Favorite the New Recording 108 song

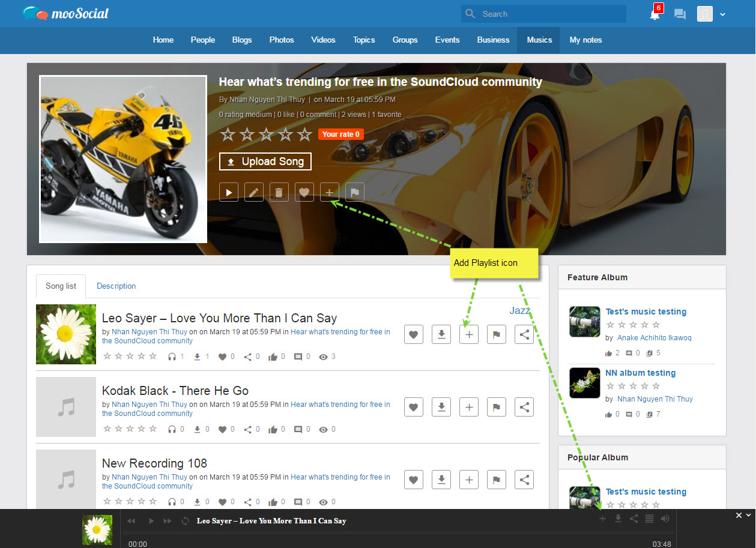(x=414, y=480)
